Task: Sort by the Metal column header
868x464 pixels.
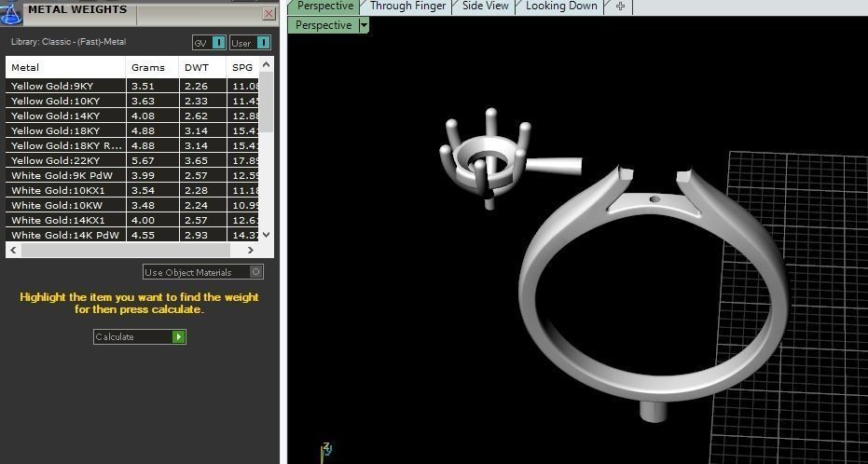Action: (65, 67)
